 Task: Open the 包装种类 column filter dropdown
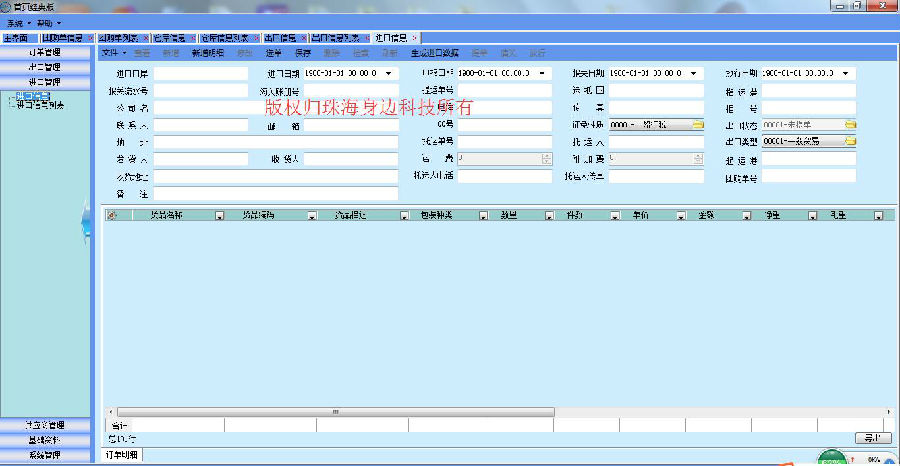[483, 216]
